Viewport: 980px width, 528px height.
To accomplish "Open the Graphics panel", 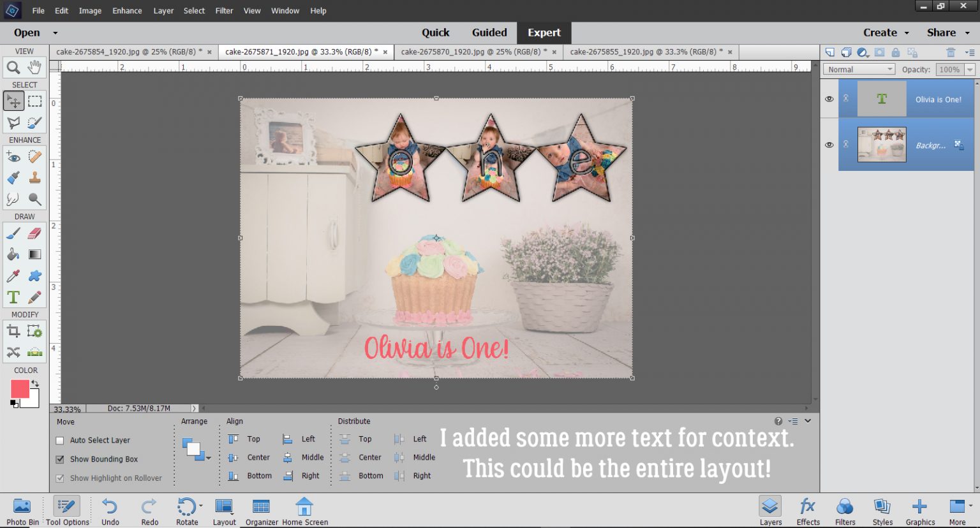I will coord(919,508).
